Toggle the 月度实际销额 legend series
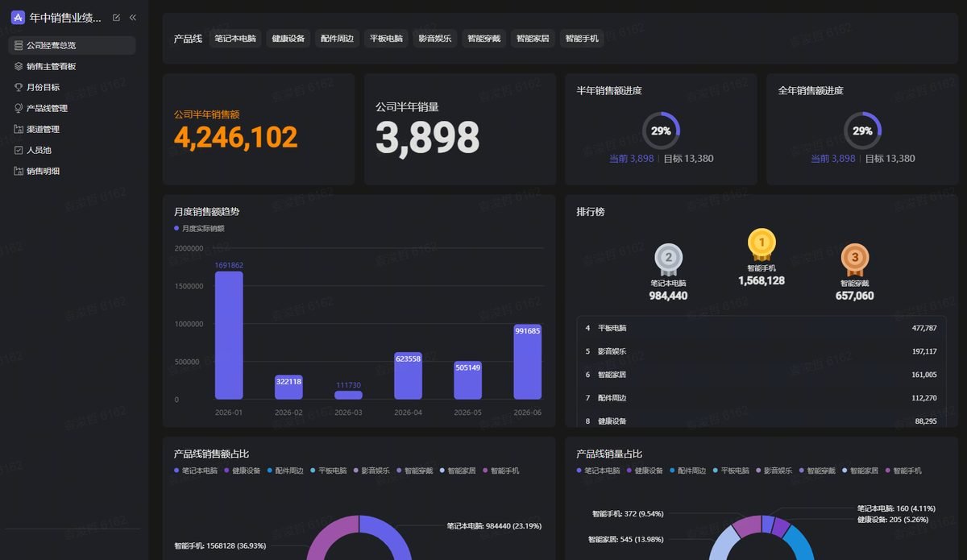The width and height of the screenshot is (967, 560). coord(199,229)
